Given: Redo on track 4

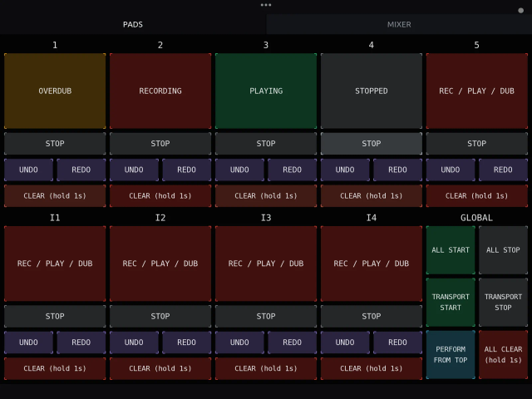Looking at the screenshot, I should point(397,170).
